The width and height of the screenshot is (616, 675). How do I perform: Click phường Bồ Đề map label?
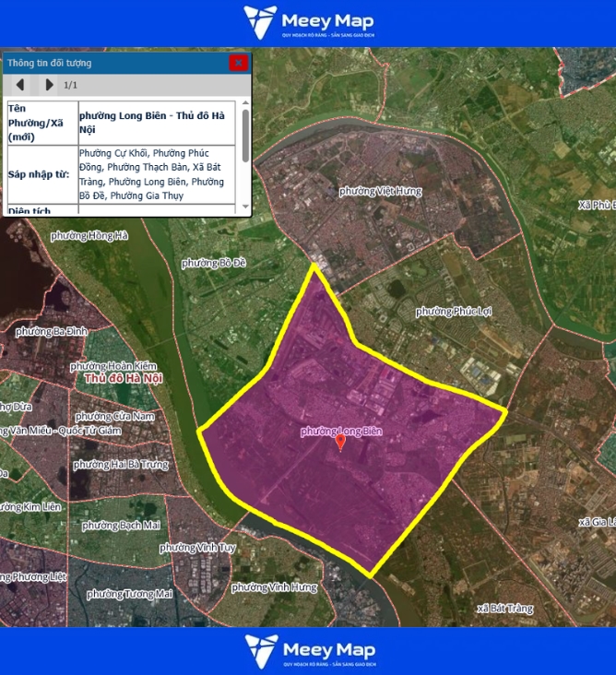(214, 263)
